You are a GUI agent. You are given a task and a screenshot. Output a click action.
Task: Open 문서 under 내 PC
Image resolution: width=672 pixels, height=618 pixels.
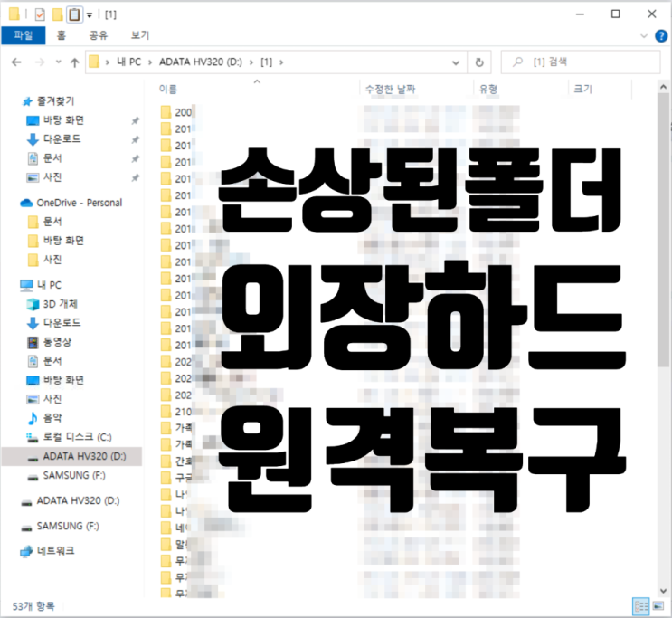point(52,361)
